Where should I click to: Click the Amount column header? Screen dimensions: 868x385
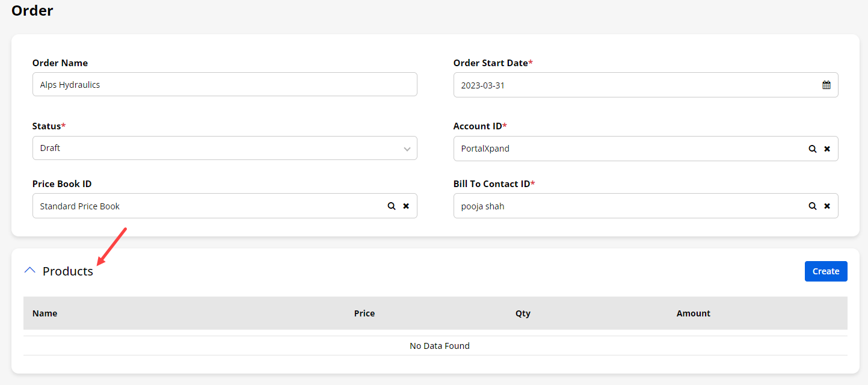click(693, 313)
